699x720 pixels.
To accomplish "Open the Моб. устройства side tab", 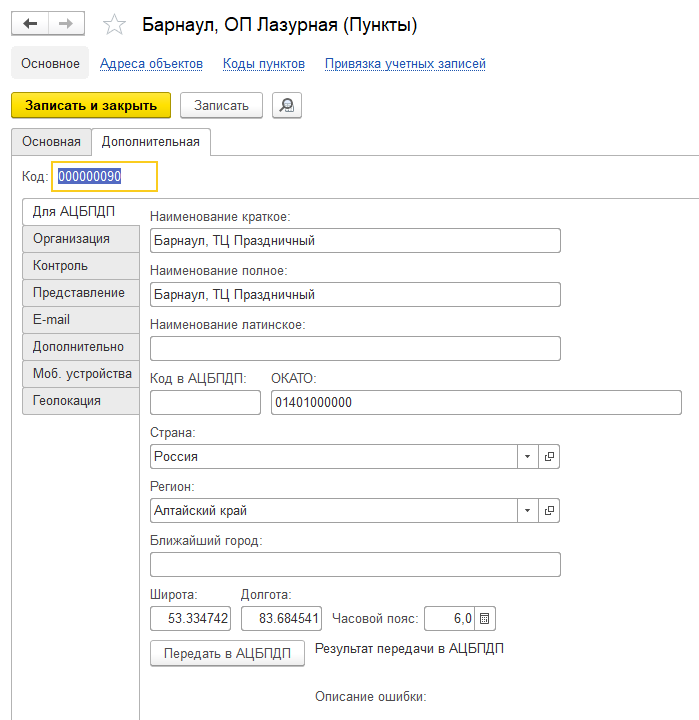I will pos(82,374).
